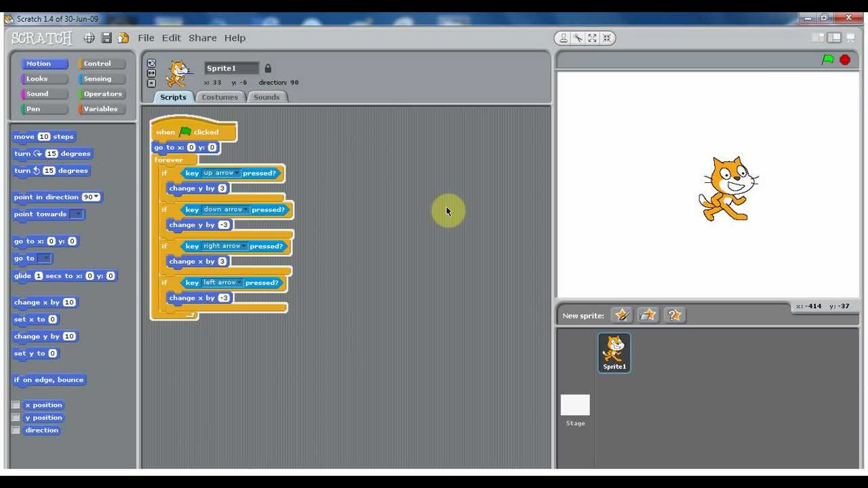This screenshot has height=488, width=868.
Task: Click the set x to 0 block
Action: pyautogui.click(x=36, y=319)
